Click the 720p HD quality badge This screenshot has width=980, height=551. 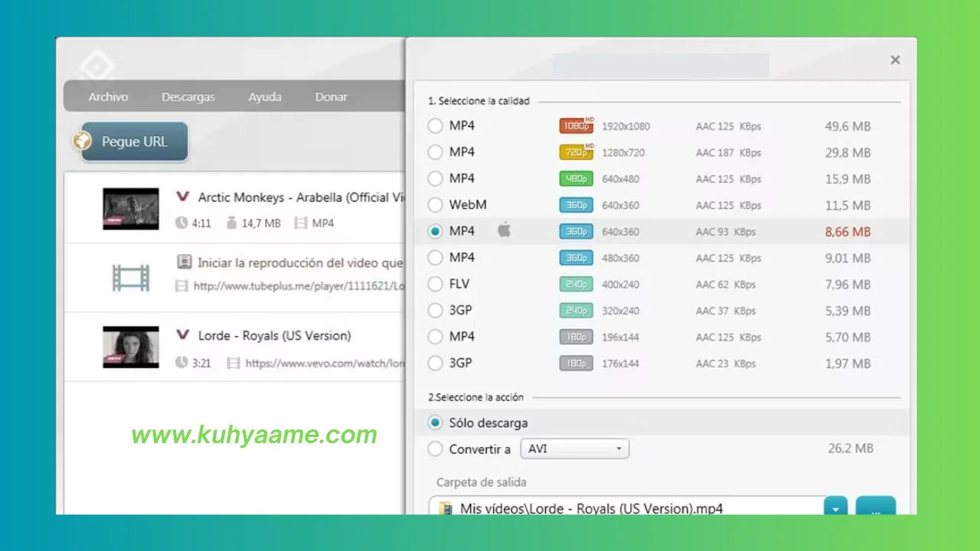pos(577,152)
